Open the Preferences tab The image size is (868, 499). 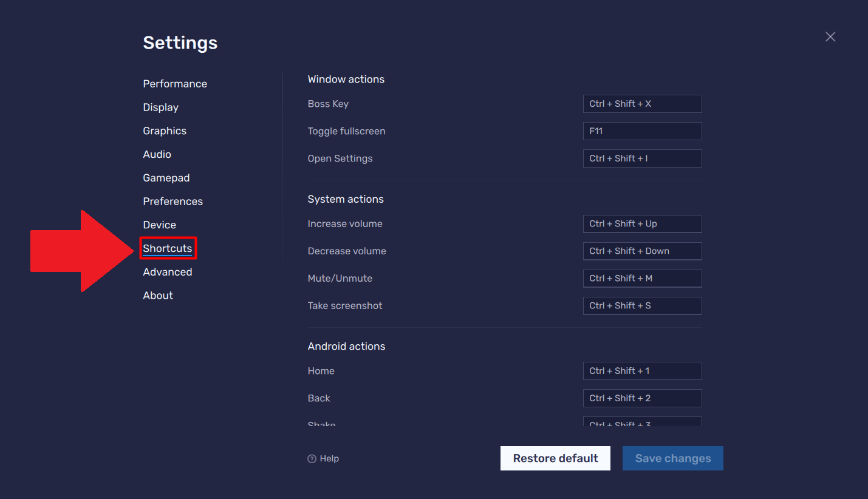pyautogui.click(x=173, y=202)
